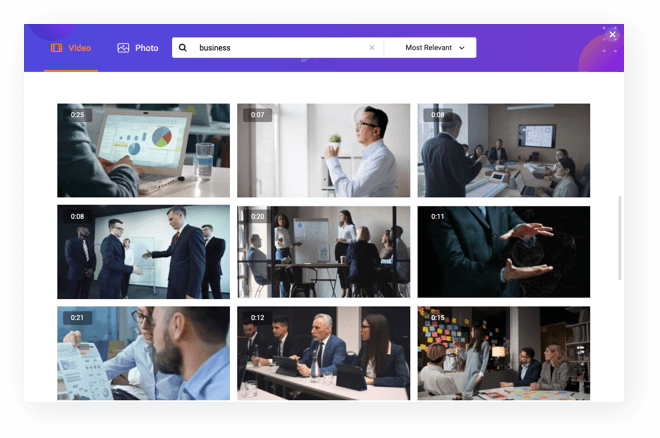Select the 0:12 boardroom table video
The width and height of the screenshot is (660, 438).
(323, 353)
